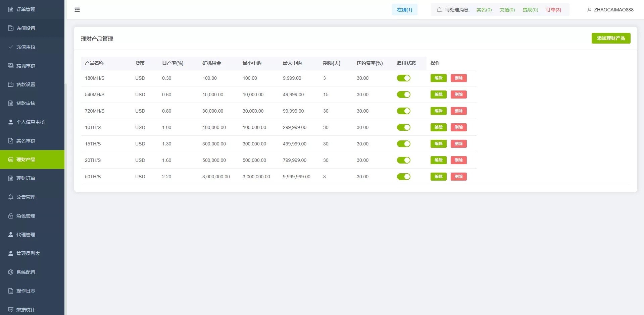Open pending 订单(3) notifications link
This screenshot has width=644, height=315.
[x=553, y=10]
